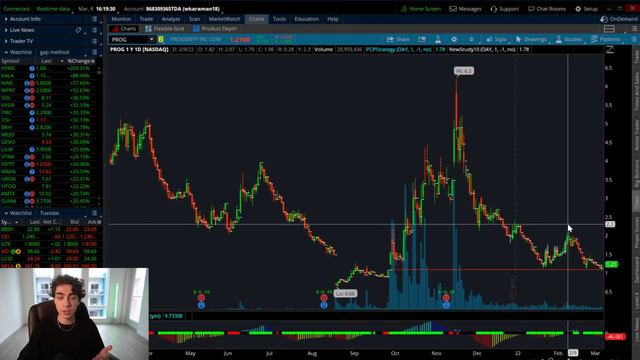Viewport: 640px width, 360px height.
Task: Click the HYMC row in watchlist
Action: pos(48,68)
